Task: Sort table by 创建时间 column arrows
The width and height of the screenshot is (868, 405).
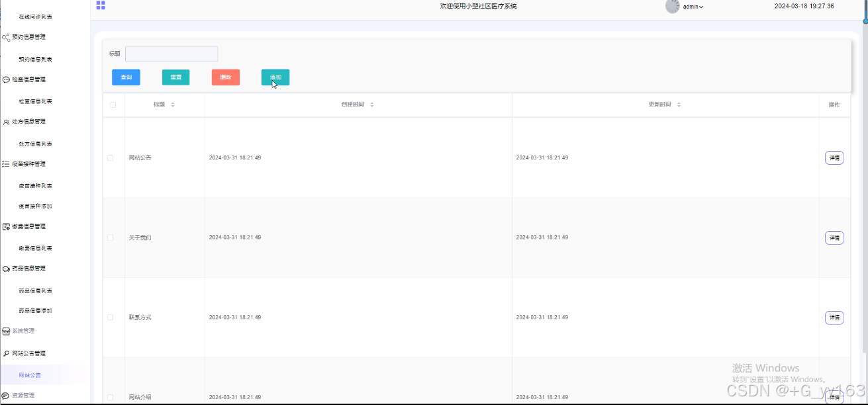Action: click(372, 105)
